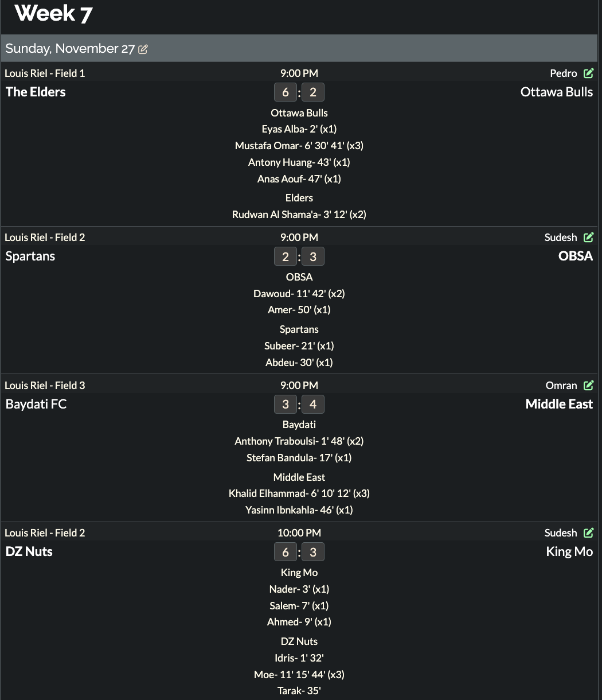
Task: Open the Ottawa Bulls team link
Action: coord(557,92)
